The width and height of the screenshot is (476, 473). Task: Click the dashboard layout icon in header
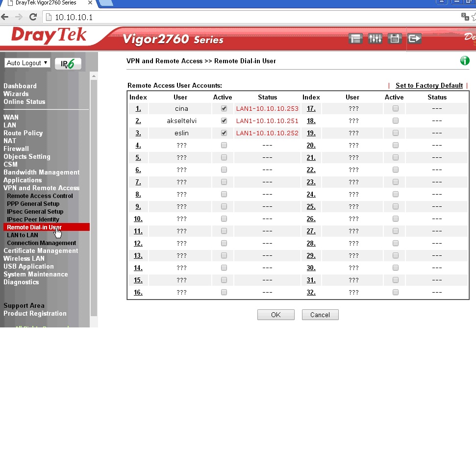point(355,38)
